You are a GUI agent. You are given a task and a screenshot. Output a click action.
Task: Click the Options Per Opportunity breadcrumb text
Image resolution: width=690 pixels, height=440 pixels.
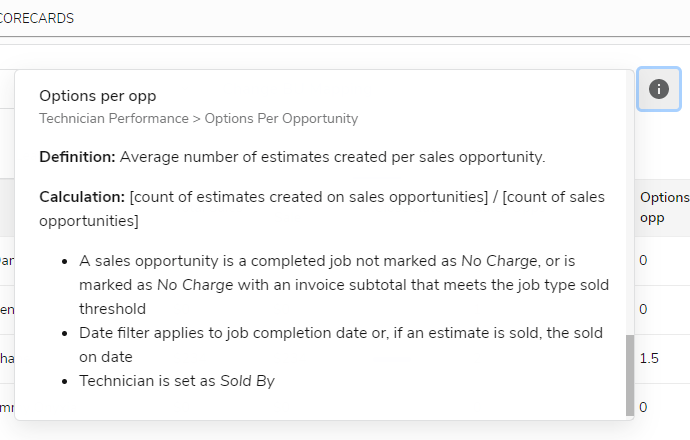coord(281,118)
